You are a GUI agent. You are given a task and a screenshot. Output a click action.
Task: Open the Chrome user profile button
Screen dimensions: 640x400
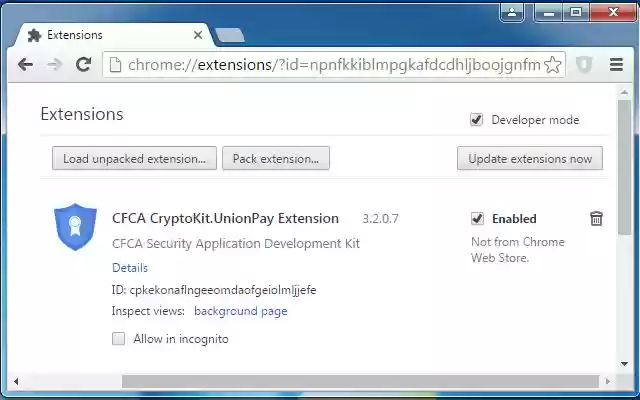[512, 12]
